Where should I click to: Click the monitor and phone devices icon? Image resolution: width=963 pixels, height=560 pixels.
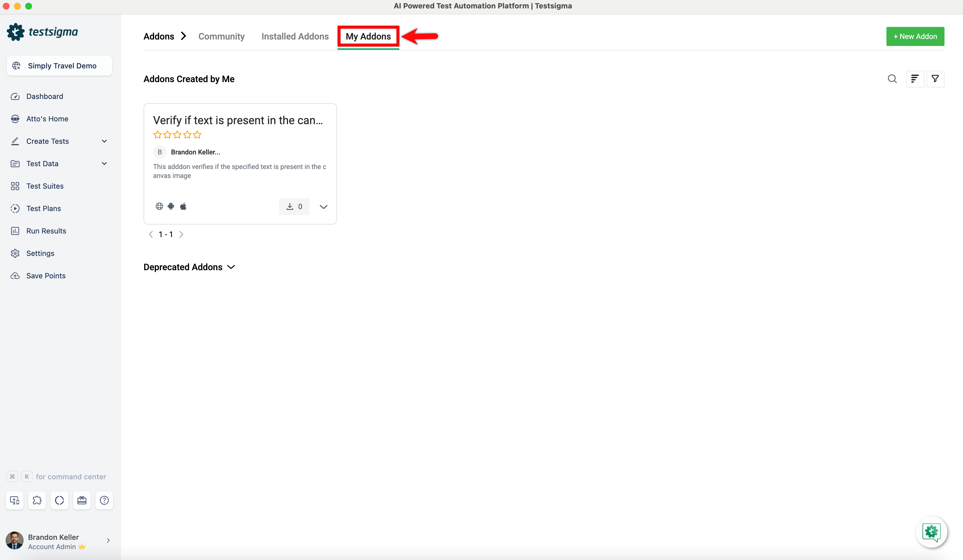[x=15, y=500]
